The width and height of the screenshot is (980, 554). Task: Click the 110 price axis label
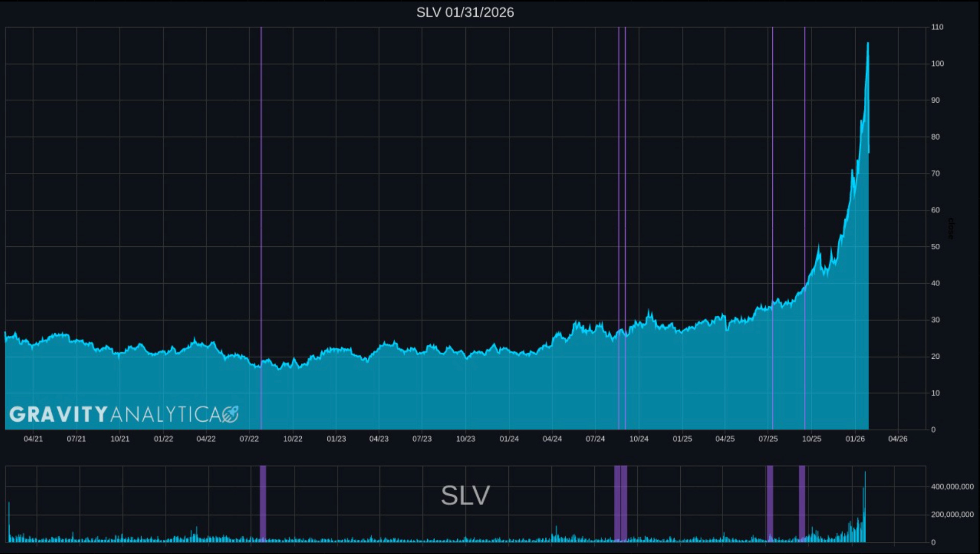click(937, 27)
